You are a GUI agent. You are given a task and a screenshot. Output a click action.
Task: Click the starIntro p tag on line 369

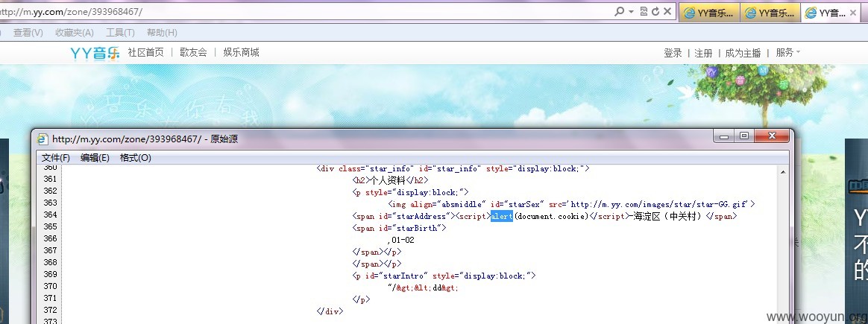[x=444, y=276]
